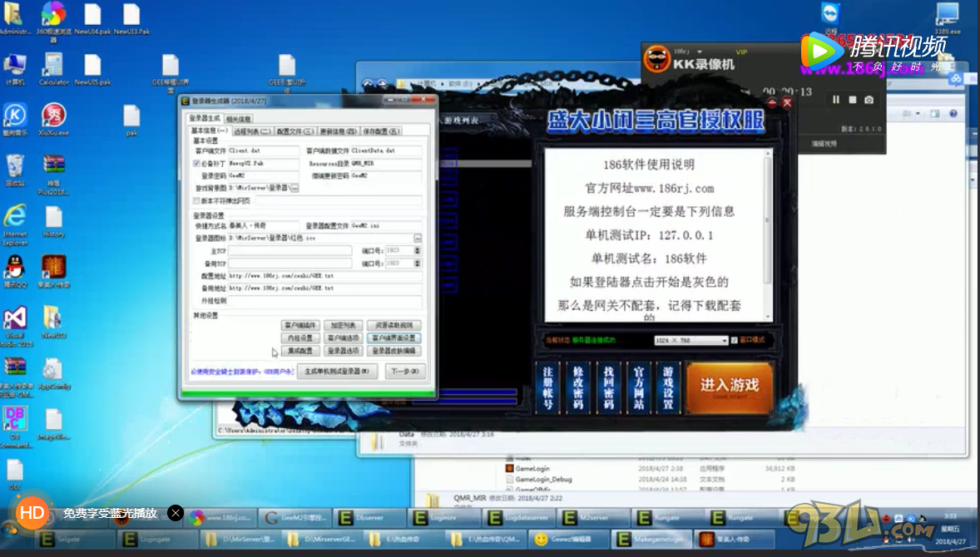The height and width of the screenshot is (557, 980).
Task: Click 生成单机测试登录器 button
Action: pos(337,371)
